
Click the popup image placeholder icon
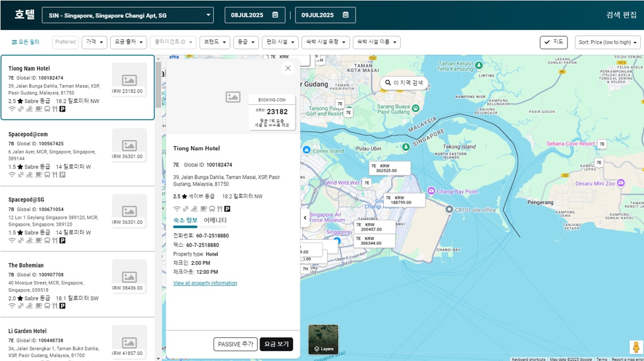tap(233, 97)
